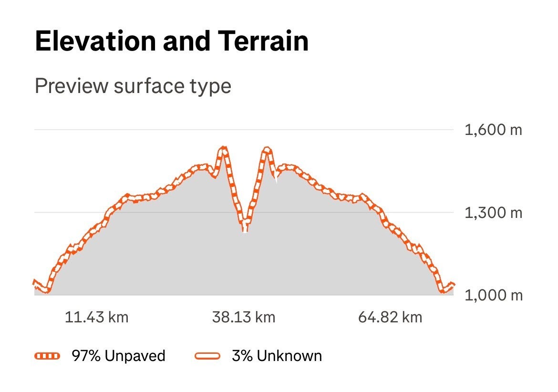The image size is (558, 392).
Task: Click the 11.43 km distance label
Action: tap(97, 317)
